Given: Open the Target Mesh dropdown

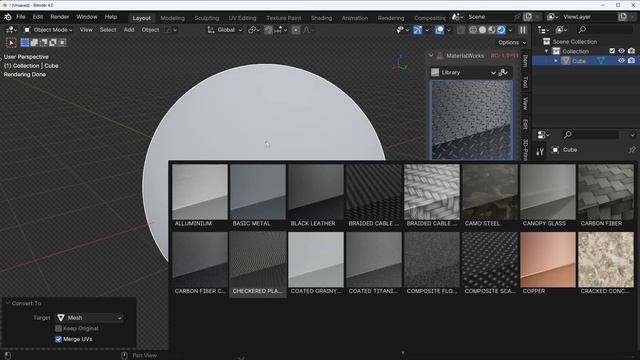Looking at the screenshot, I should click(x=89, y=318).
